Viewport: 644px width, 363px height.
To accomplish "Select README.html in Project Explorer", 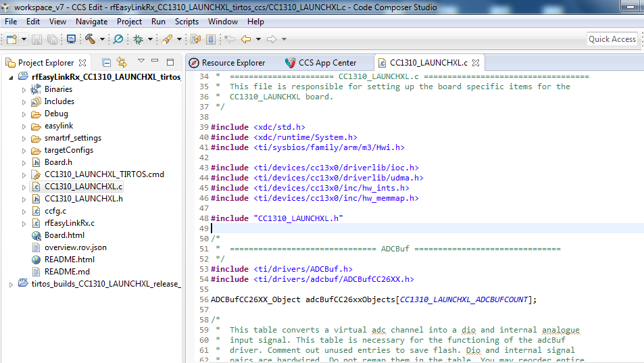I will [70, 260].
